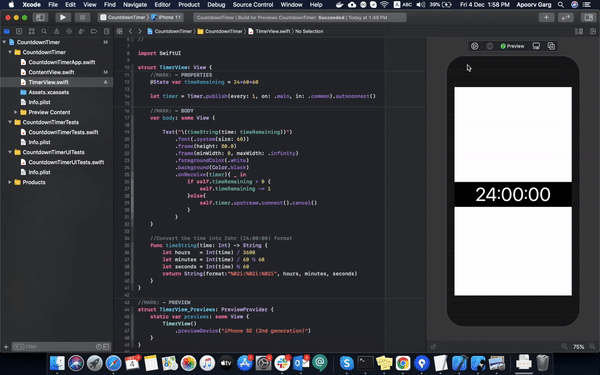Open the Test navigator tab
Image resolution: width=600 pixels, height=375 pixels.
69,31
